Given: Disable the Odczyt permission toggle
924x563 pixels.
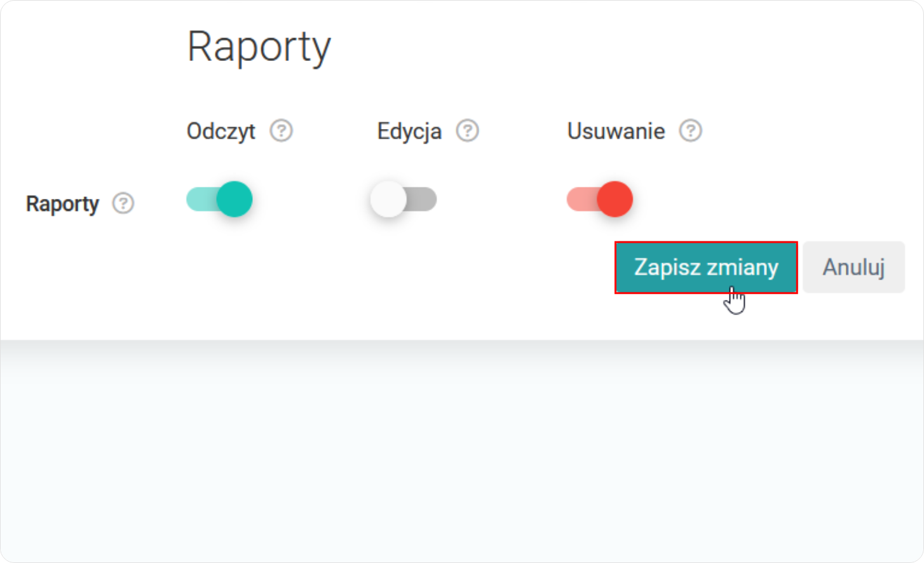Looking at the screenshot, I should 219,199.
